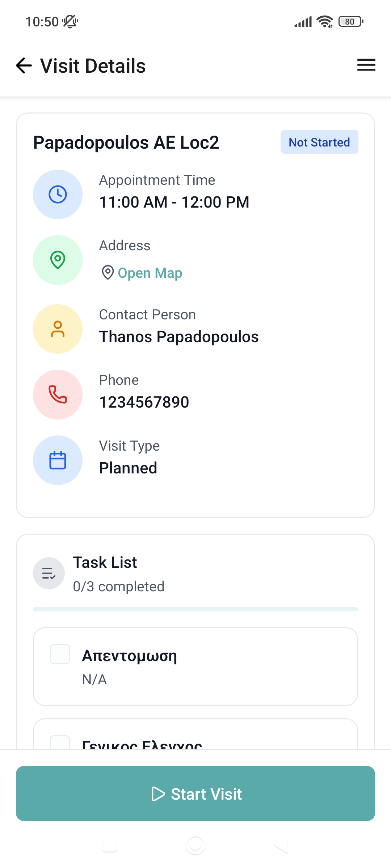Tap the back arrow icon

click(x=24, y=65)
